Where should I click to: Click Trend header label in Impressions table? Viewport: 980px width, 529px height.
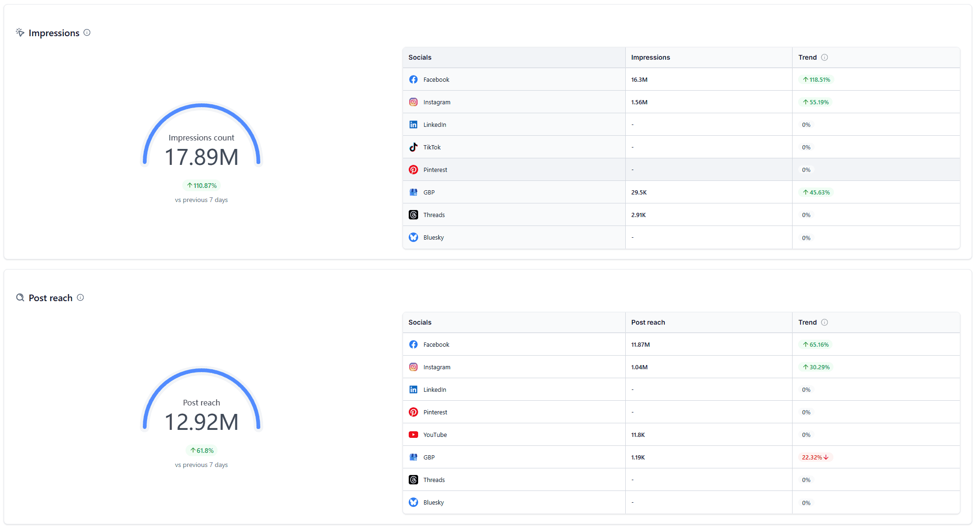click(808, 57)
